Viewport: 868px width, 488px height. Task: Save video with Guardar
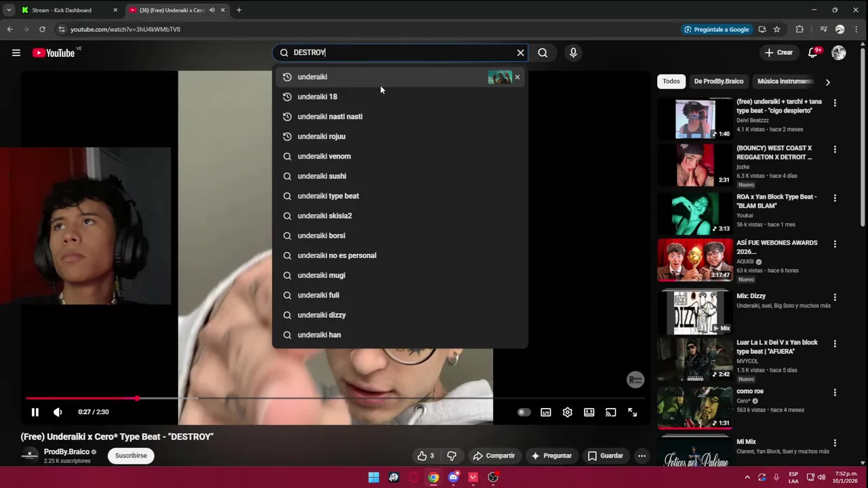point(605,456)
